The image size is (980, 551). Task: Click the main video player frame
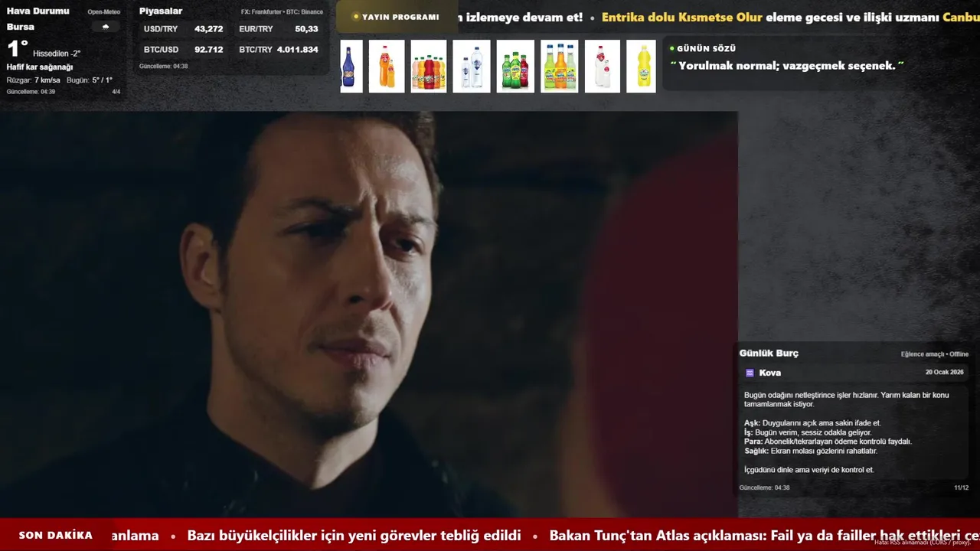click(x=369, y=315)
